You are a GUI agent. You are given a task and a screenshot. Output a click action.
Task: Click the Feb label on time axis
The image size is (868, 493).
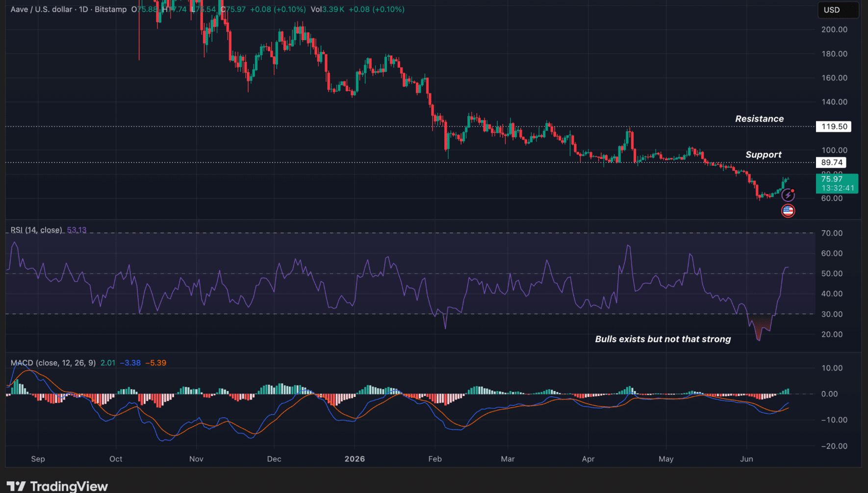tap(435, 459)
